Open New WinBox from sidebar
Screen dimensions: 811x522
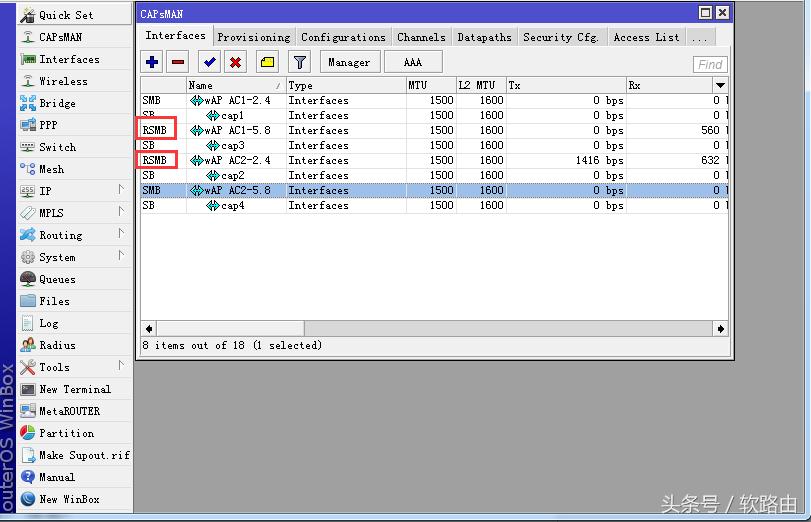click(75, 499)
